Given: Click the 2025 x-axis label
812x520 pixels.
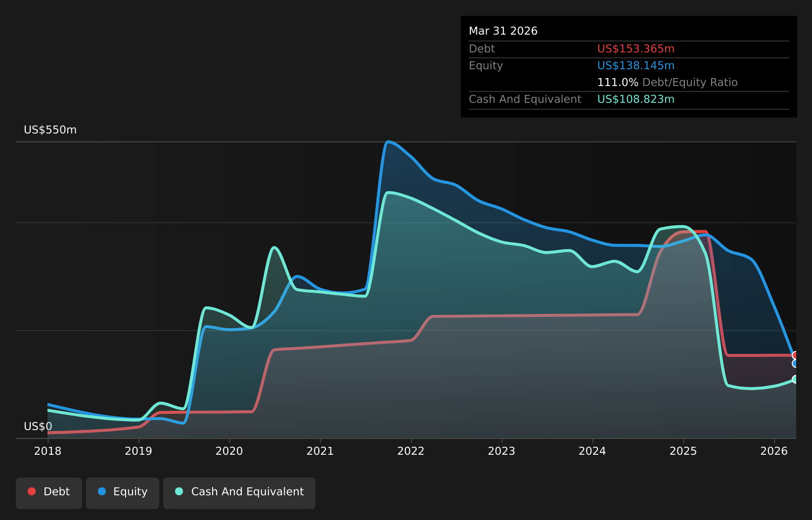Looking at the screenshot, I should pyautogui.click(x=683, y=451).
